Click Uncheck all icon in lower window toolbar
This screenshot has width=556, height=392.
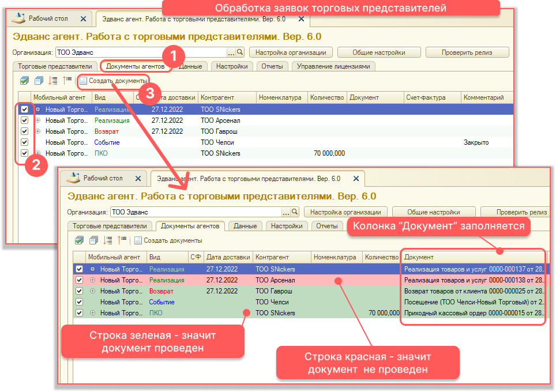pos(93,240)
